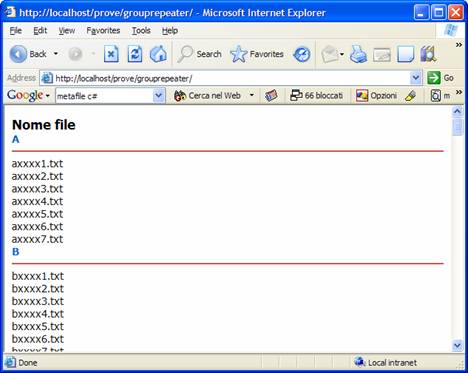Viewport: 468px width, 373px height.
Task: Click the History toolbar icon
Action: [302, 55]
